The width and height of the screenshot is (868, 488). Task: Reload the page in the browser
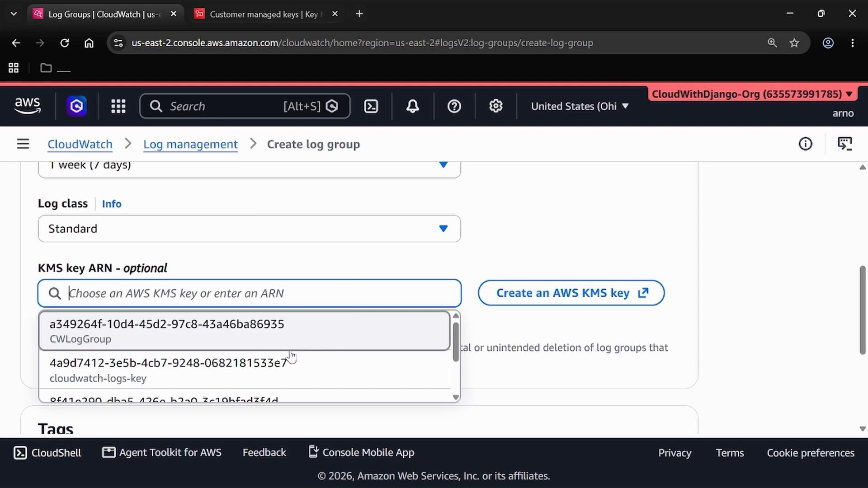point(65,43)
